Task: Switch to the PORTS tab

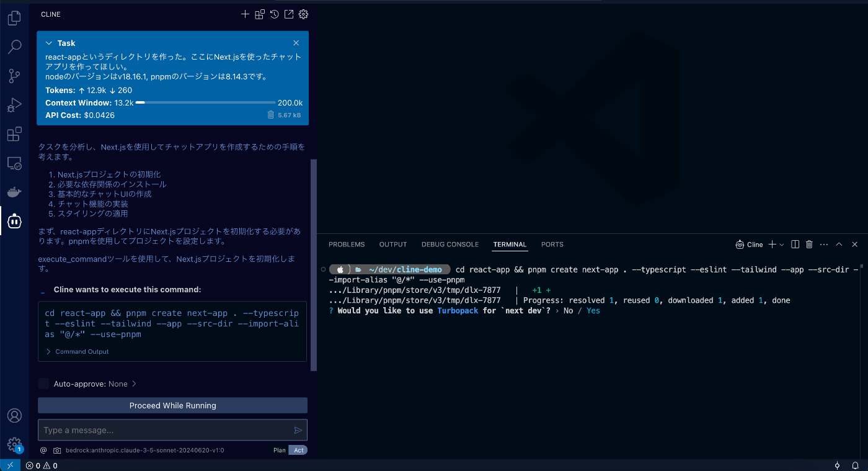Action: 552,244
